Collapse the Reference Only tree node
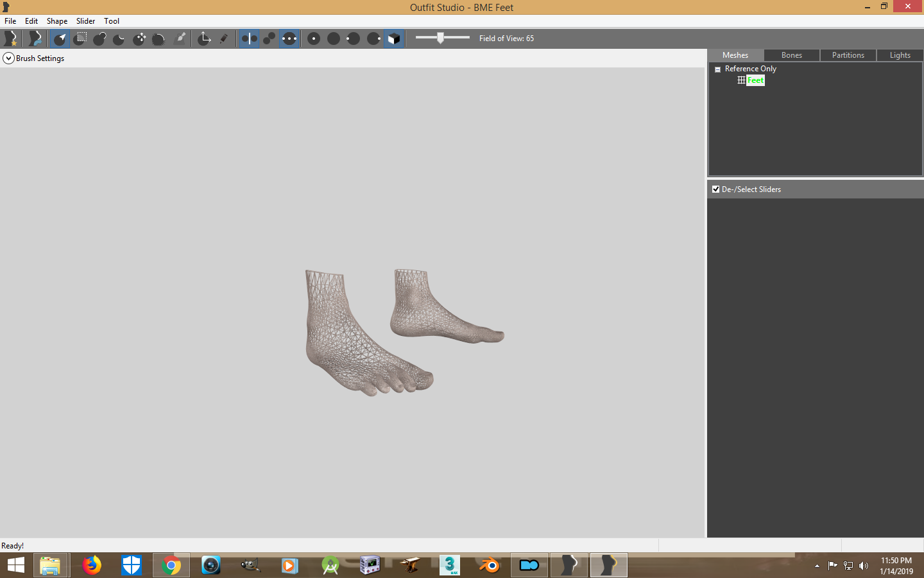This screenshot has width=924, height=578. tap(717, 69)
